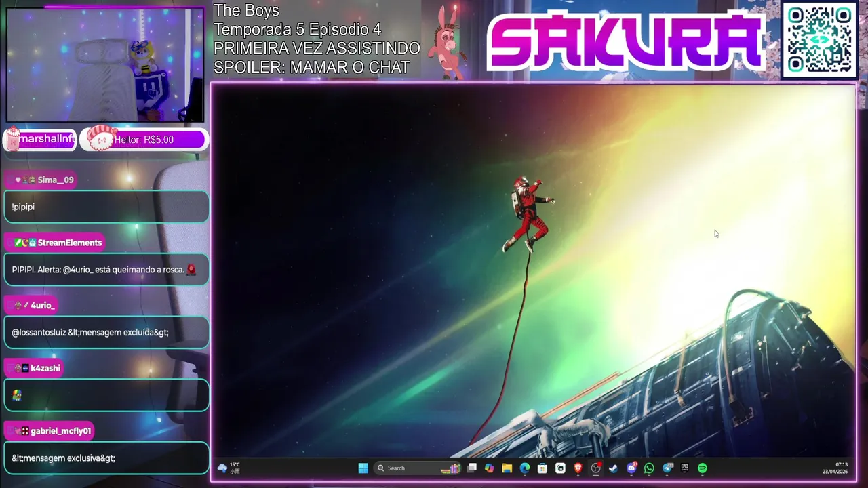Click the 'PRIMEIRA VEZ ASSISTINDO' text

tap(317, 49)
